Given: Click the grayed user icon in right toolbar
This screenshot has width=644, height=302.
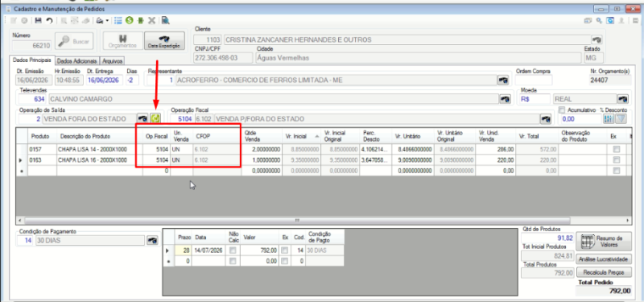Looking at the screenshot, I should [622, 20].
